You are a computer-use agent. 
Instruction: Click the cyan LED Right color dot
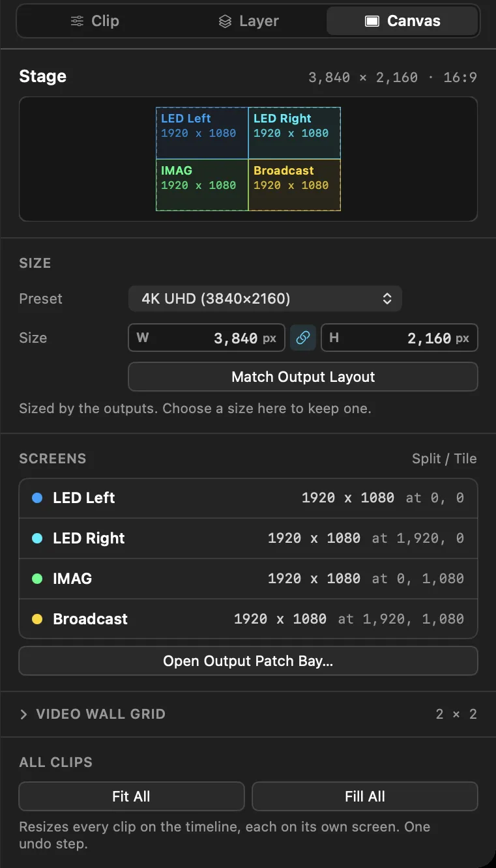tap(37, 538)
